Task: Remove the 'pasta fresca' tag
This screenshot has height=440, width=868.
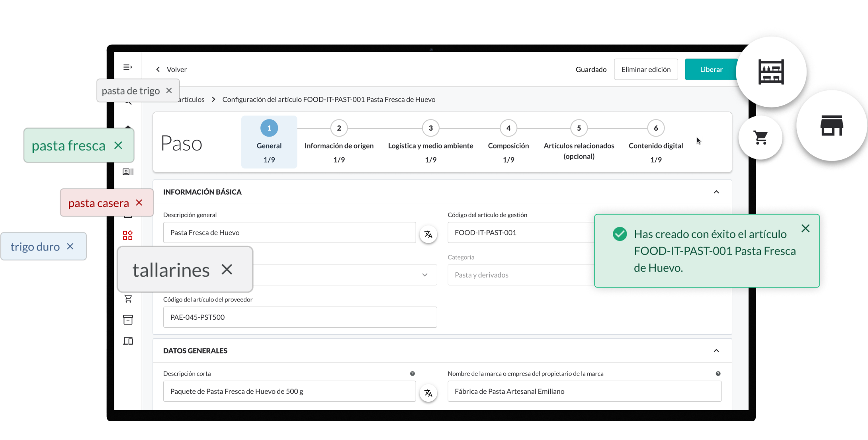Action: point(118,145)
